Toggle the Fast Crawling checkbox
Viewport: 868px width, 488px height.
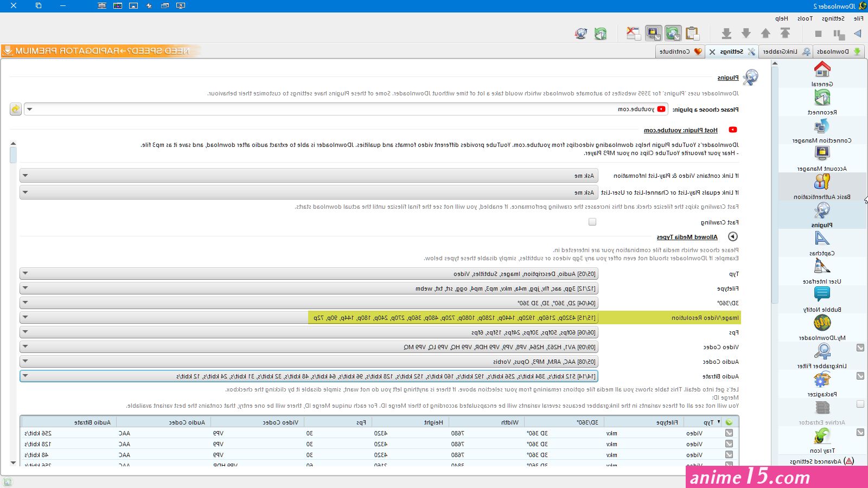click(x=592, y=222)
